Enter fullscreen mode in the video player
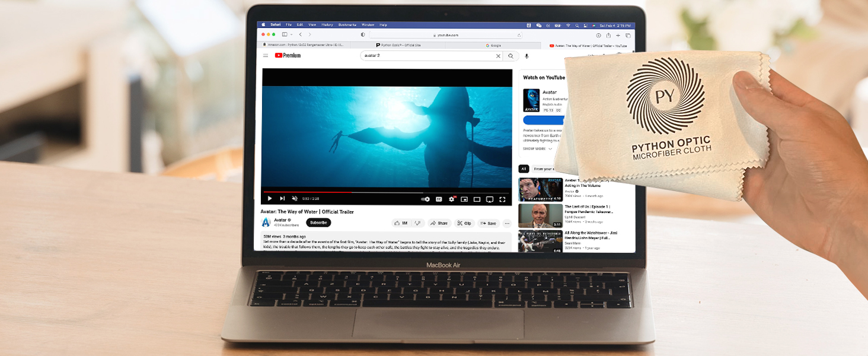868x356 pixels. coord(502,199)
